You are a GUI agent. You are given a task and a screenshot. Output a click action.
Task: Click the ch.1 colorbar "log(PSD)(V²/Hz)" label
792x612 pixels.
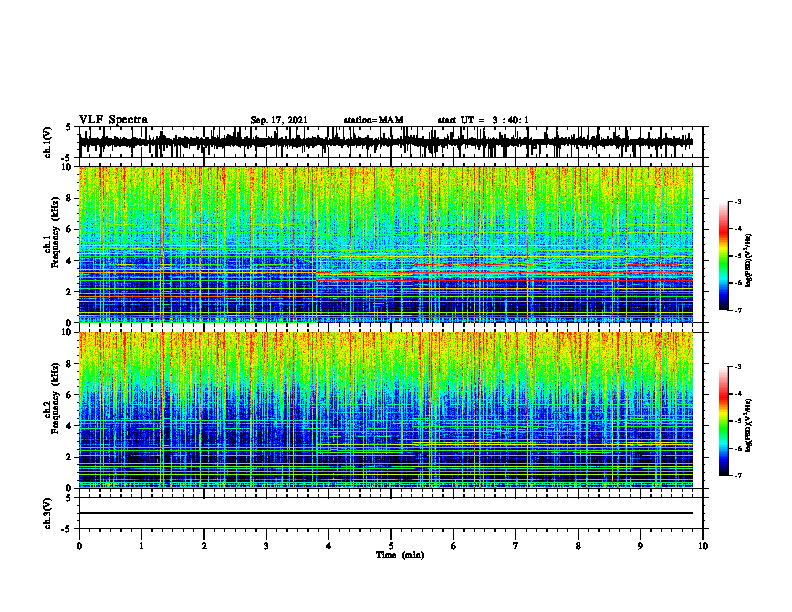click(x=749, y=261)
